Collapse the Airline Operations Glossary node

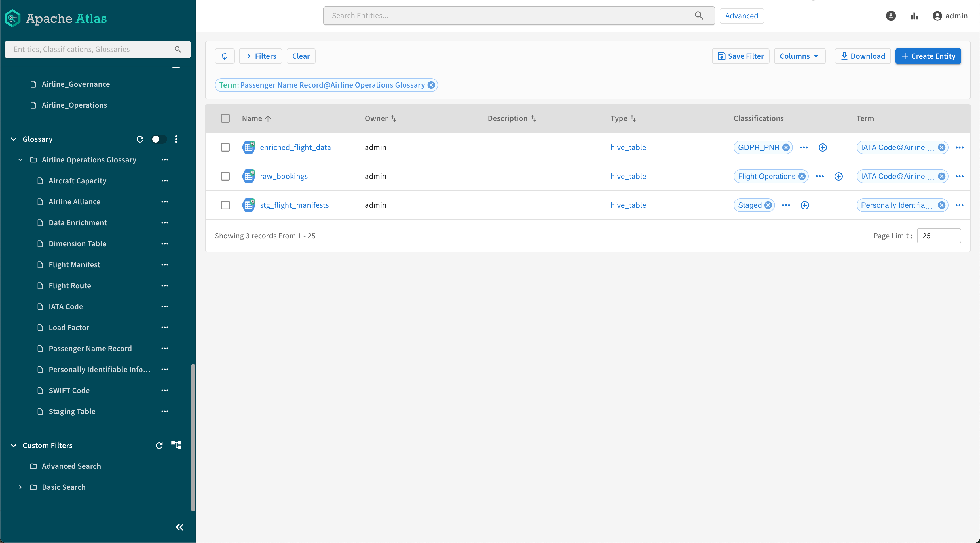pos(20,160)
